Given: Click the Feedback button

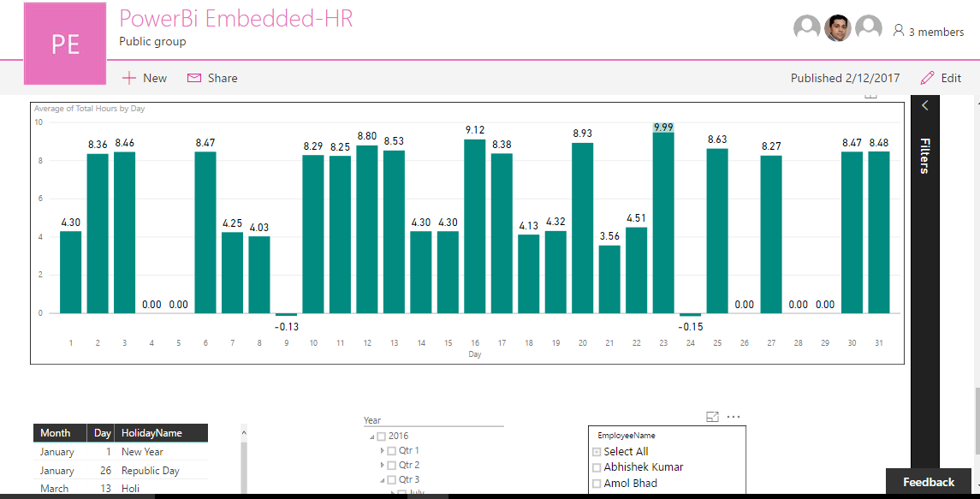Looking at the screenshot, I should coord(929,482).
